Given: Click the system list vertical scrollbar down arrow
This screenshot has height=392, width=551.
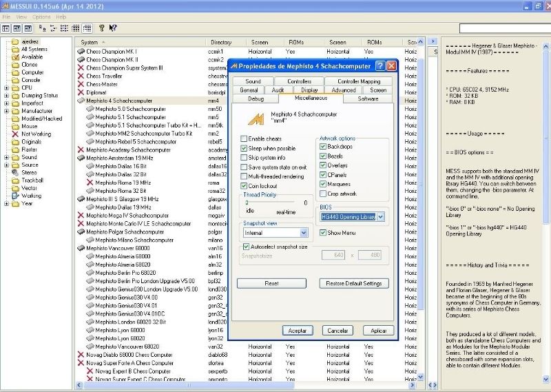Looking at the screenshot, I should coord(421,378).
